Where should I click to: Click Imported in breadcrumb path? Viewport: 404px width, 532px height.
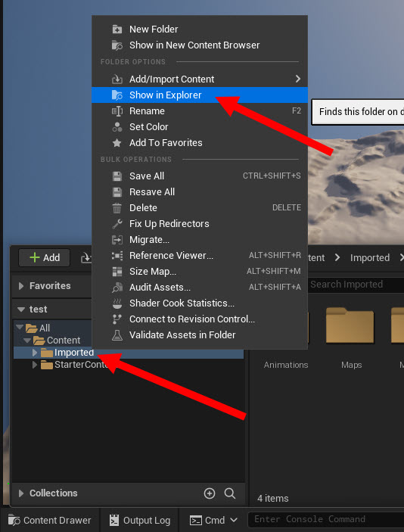pos(370,258)
